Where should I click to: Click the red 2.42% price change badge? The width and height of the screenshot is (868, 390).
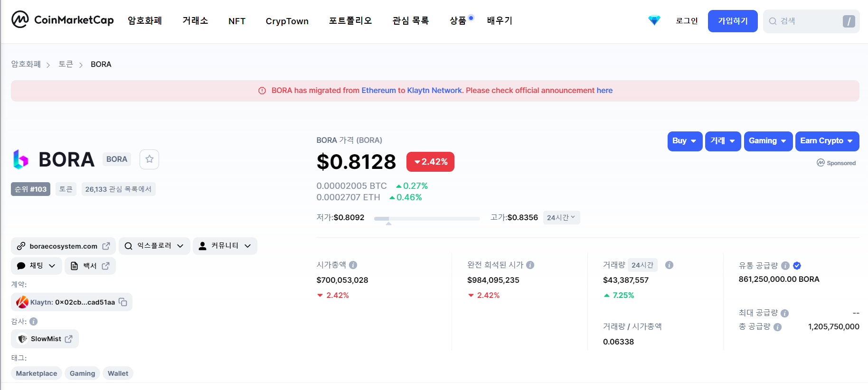tap(430, 162)
